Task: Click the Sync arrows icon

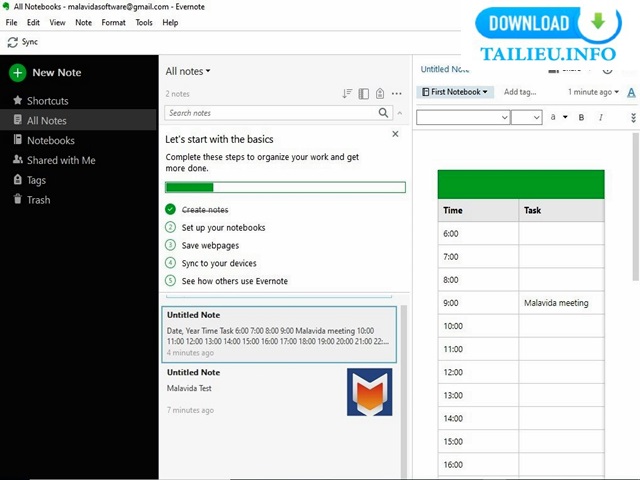Action: (13, 42)
